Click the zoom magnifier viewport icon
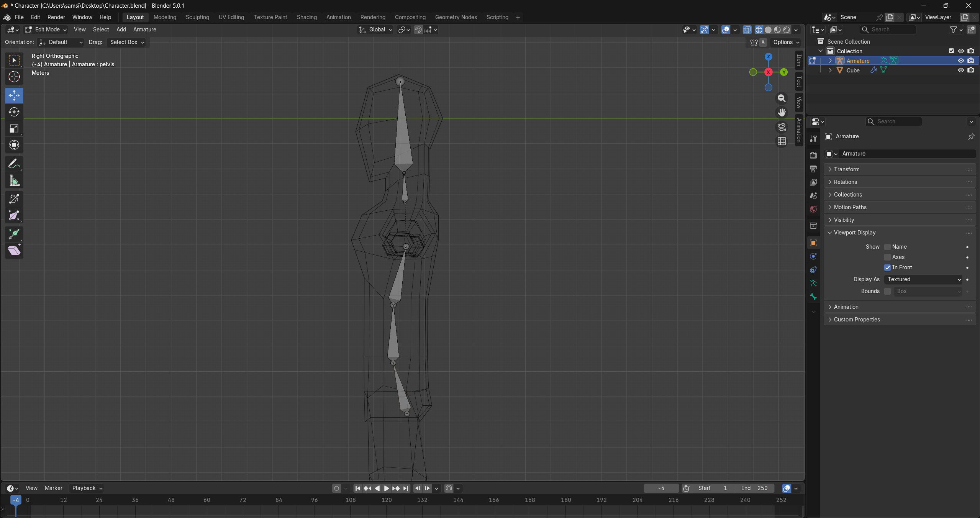Image resolution: width=980 pixels, height=518 pixels. click(782, 98)
